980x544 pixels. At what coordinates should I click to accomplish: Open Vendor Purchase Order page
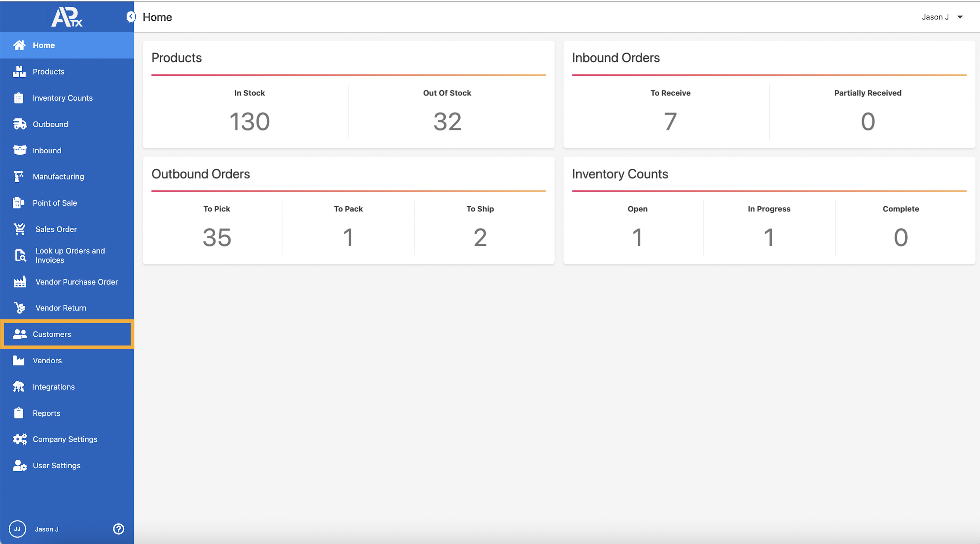76,282
